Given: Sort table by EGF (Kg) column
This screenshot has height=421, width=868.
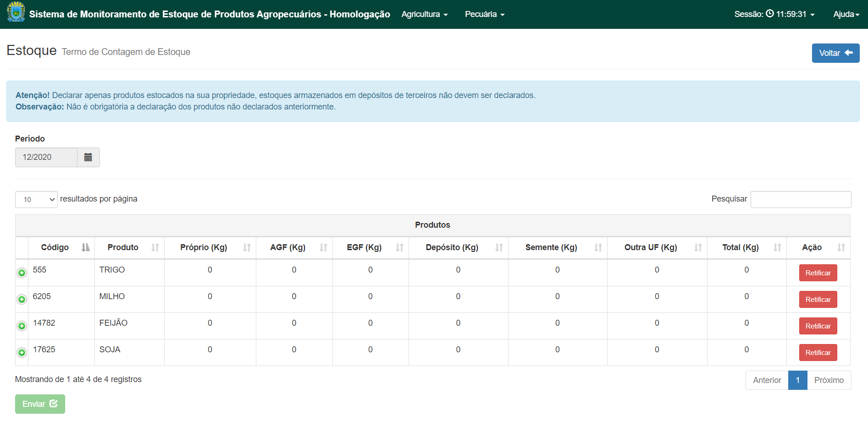Looking at the screenshot, I should 370,247.
